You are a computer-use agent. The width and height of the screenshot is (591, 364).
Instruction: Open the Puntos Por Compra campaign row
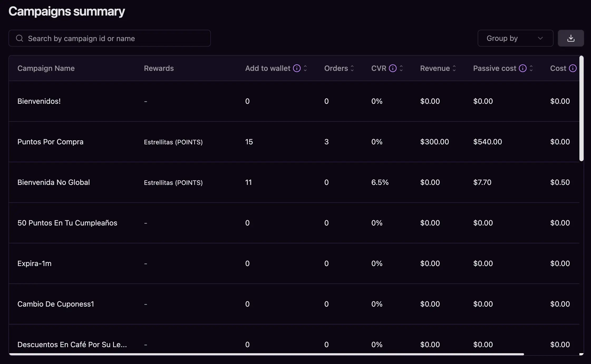click(x=50, y=142)
